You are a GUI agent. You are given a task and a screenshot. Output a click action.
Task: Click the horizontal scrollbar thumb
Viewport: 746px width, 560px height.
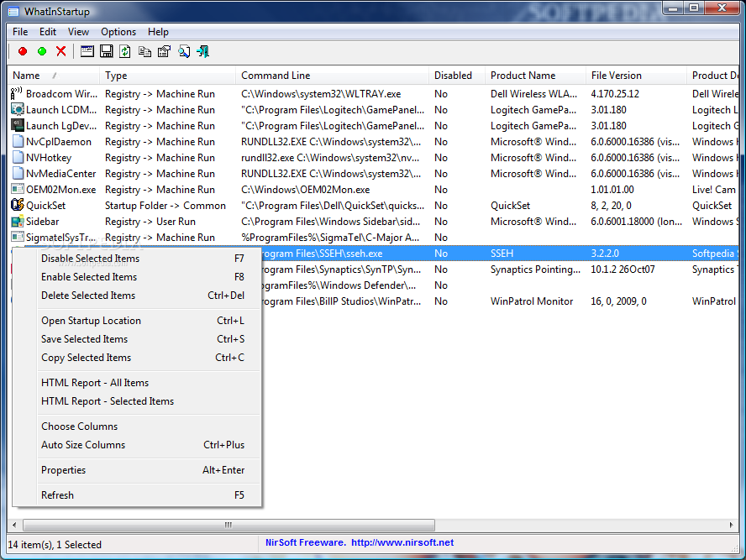[229, 526]
